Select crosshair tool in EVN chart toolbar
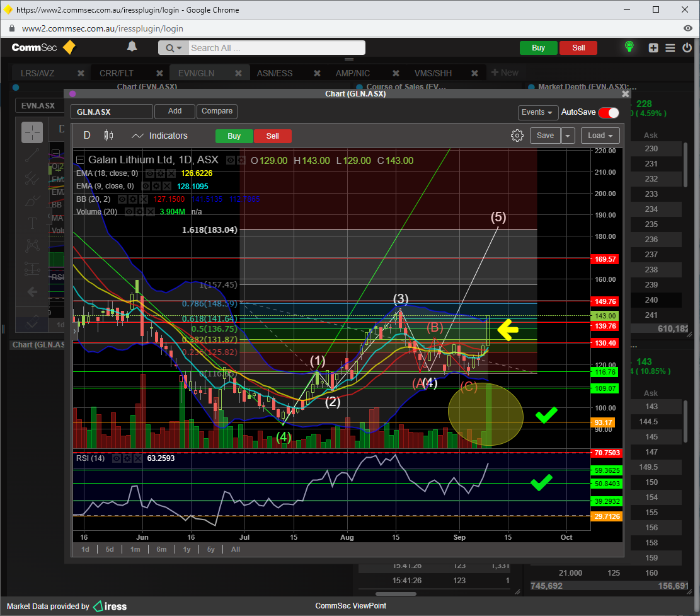The height and width of the screenshot is (616, 700). (x=32, y=132)
